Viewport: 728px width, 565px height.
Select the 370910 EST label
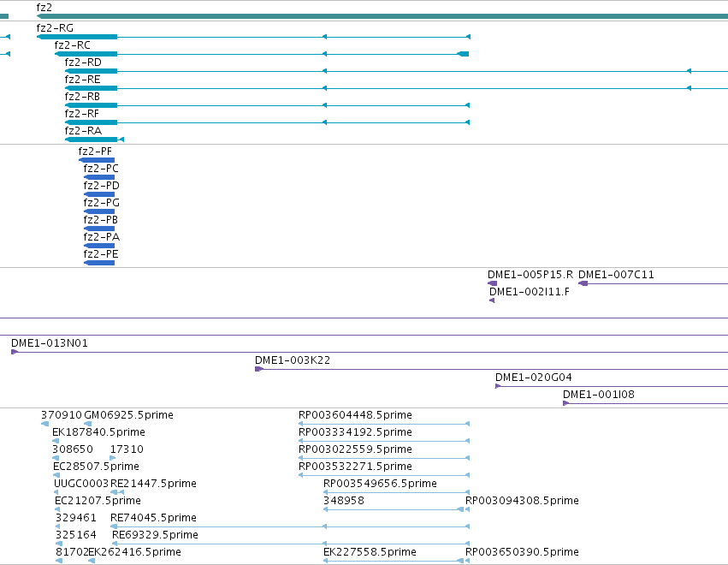62,415
